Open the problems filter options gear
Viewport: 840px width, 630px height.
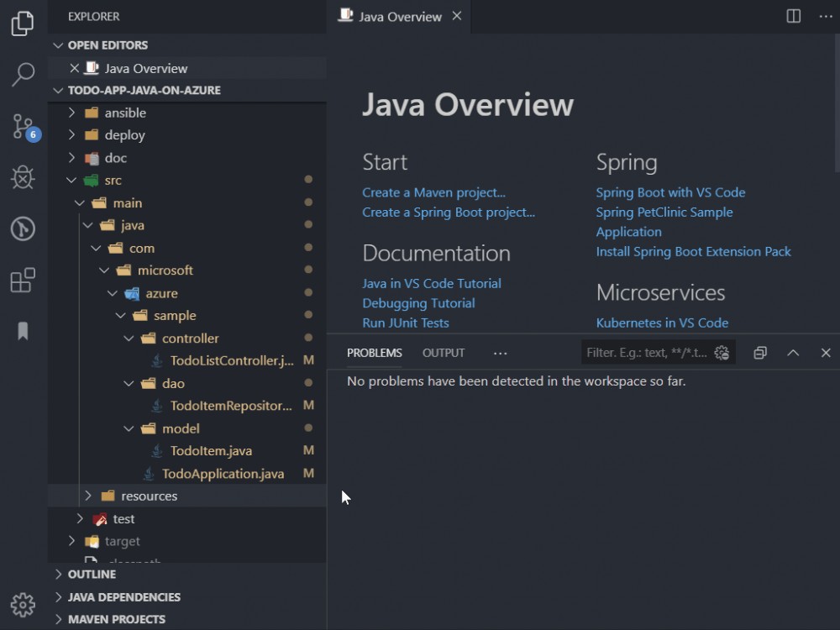[722, 352]
